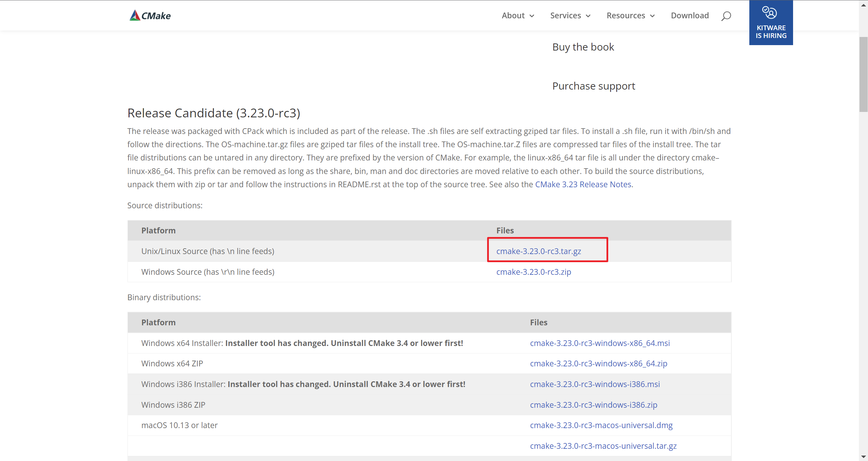
Task: Download cmake-3.23.0-rc3-windows-i386.msi installer
Action: (595, 384)
